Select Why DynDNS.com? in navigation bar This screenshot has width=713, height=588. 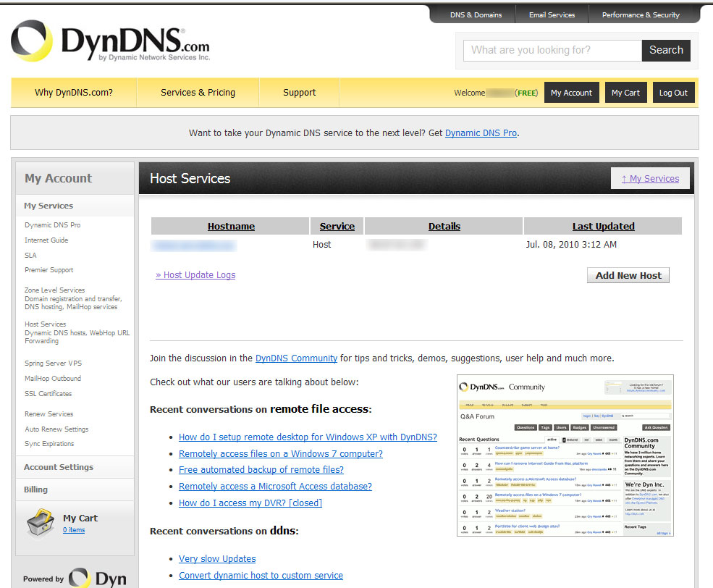[x=74, y=92]
